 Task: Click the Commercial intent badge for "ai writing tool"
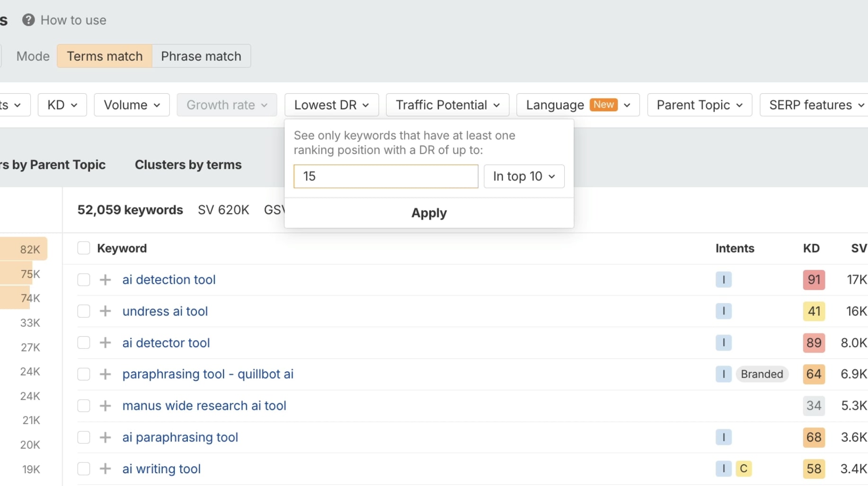tap(744, 468)
